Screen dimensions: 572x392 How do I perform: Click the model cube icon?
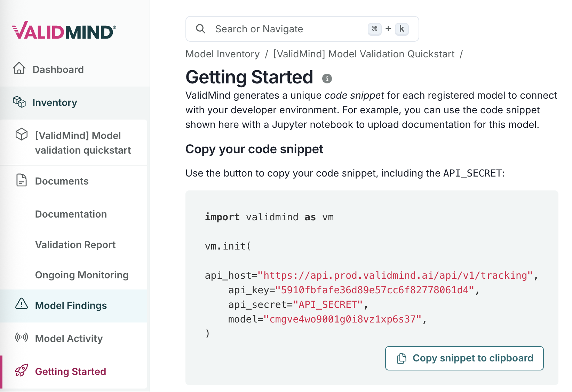[x=22, y=134]
